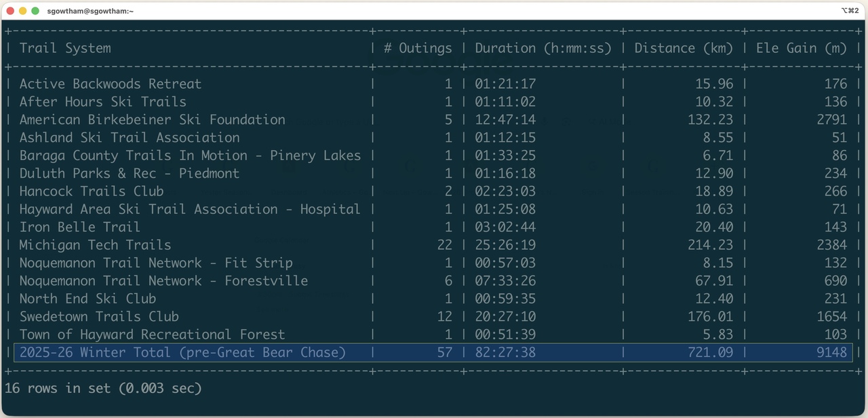The height and width of the screenshot is (418, 868).
Task: Click the sgowtham@sgowtham window title
Action: [90, 11]
